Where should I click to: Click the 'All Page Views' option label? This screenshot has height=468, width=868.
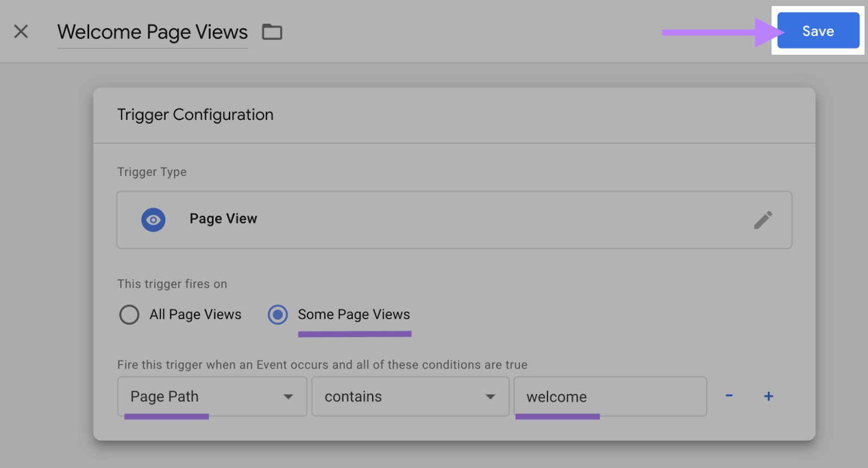pyautogui.click(x=195, y=315)
